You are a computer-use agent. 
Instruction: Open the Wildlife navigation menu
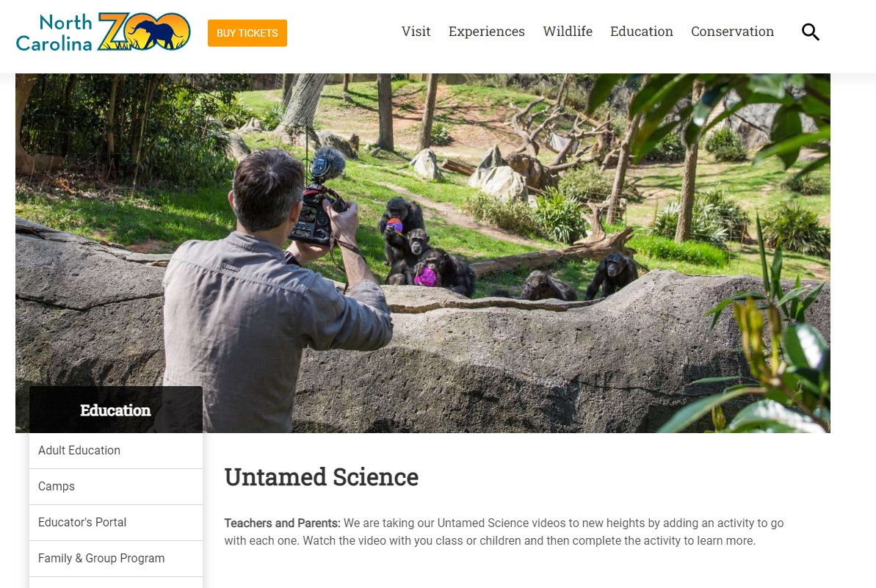568,32
